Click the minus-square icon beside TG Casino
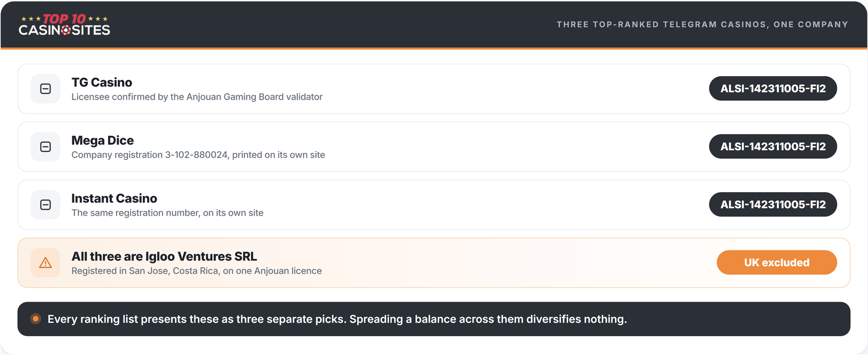 point(45,89)
